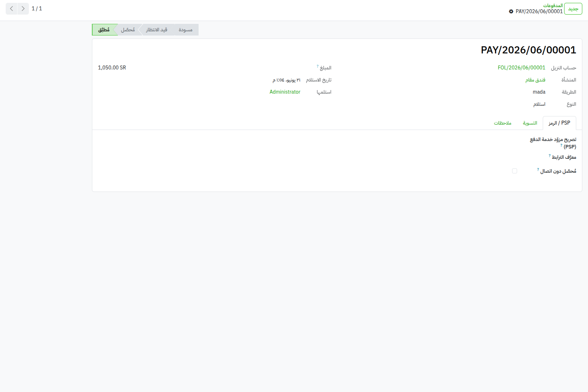Set status to مسودة
588x392 pixels.
click(x=186, y=30)
